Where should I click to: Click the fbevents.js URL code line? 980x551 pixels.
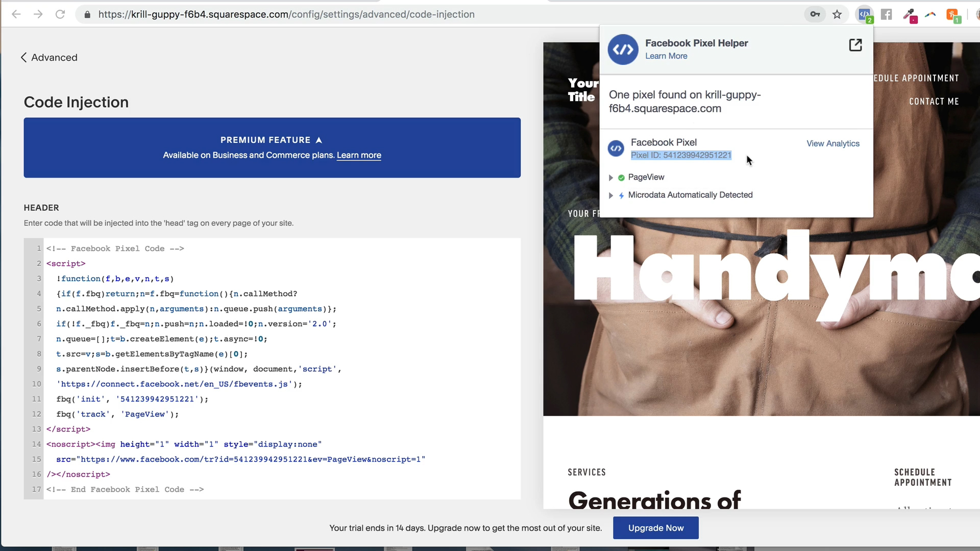click(x=179, y=384)
